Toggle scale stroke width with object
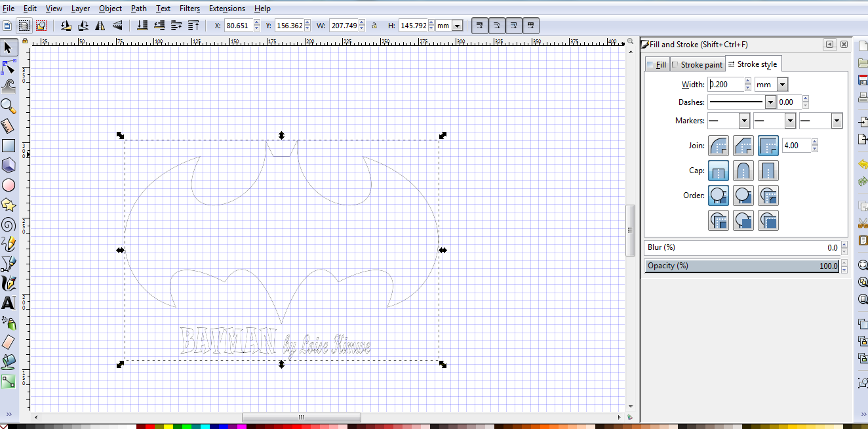 [480, 26]
